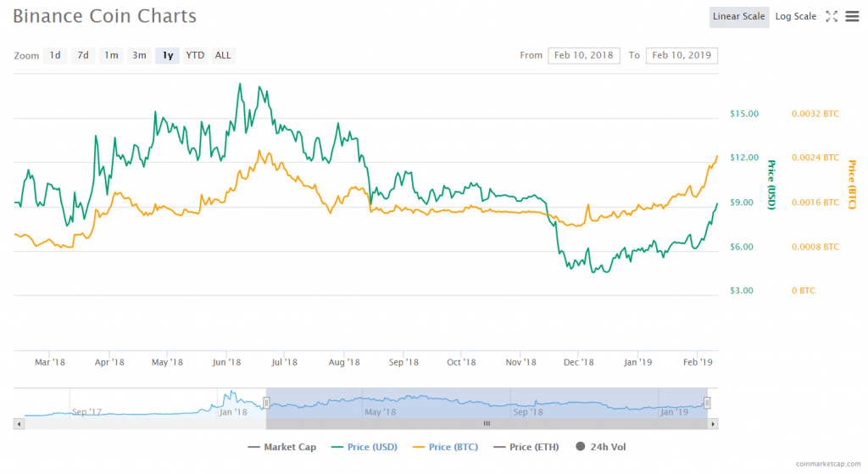Choose the YTD zoom option

point(195,56)
